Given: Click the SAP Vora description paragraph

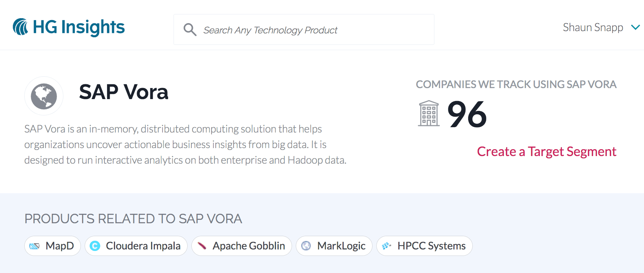Looking at the screenshot, I should click(x=185, y=144).
